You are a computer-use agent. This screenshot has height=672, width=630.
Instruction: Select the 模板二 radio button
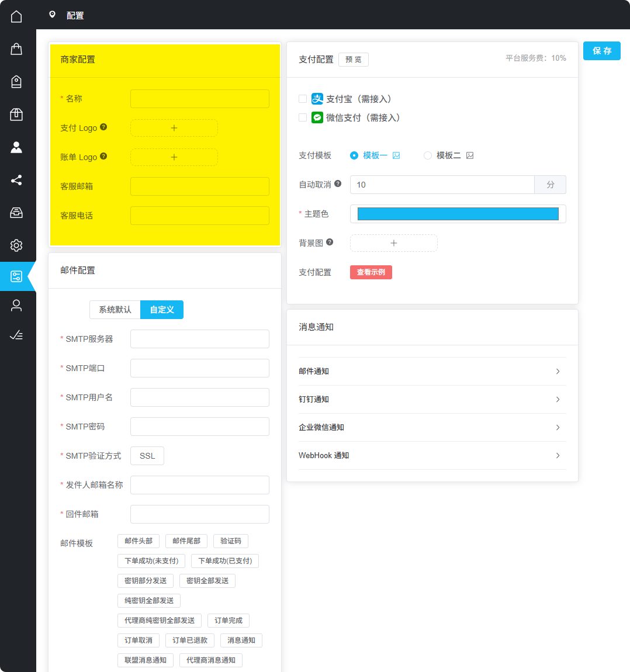[427, 155]
